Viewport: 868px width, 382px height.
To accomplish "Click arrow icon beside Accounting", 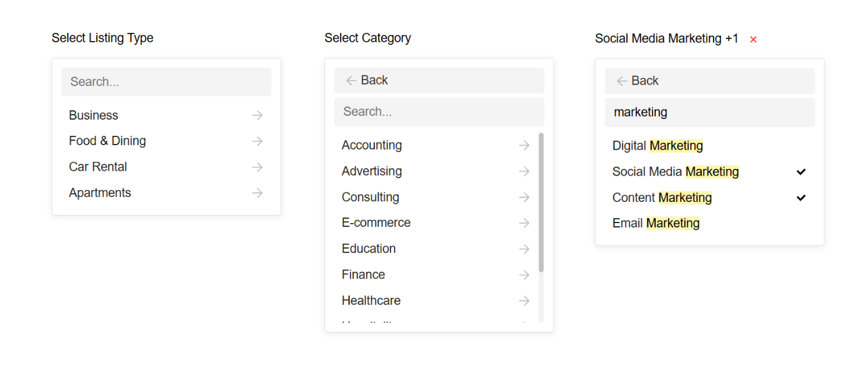I will pos(524,145).
